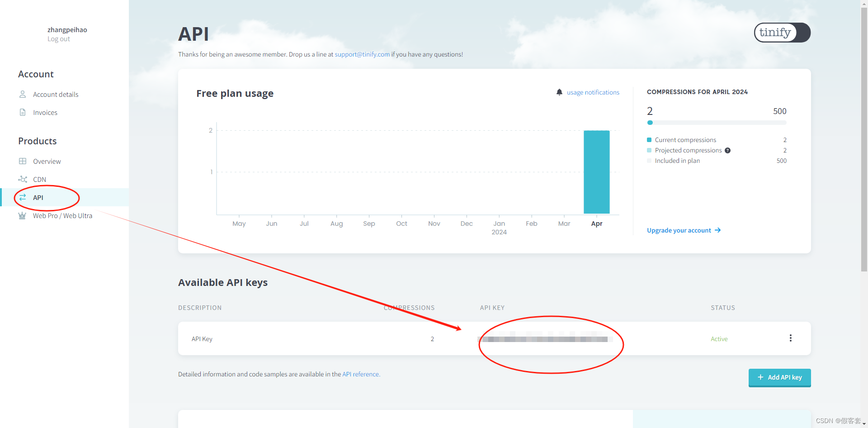
Task: Open the CDN product page
Action: [x=39, y=179]
